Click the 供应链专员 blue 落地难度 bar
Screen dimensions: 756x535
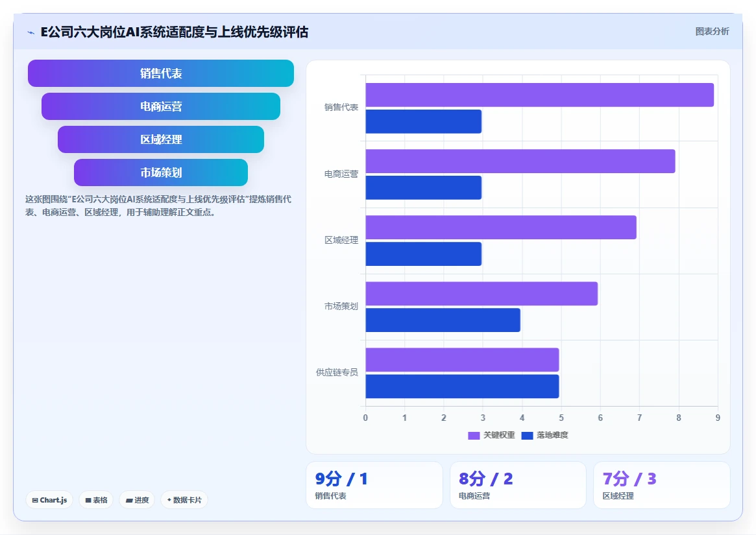[x=462, y=386]
